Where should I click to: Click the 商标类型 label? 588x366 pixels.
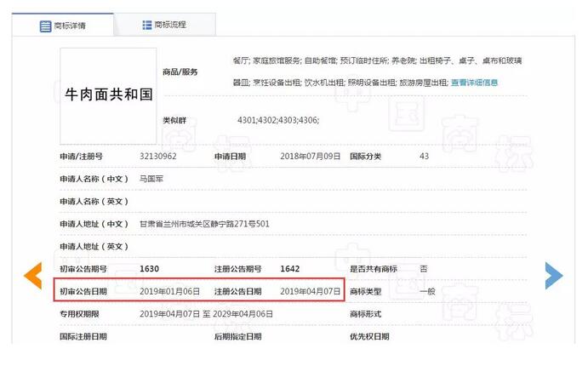(x=366, y=291)
